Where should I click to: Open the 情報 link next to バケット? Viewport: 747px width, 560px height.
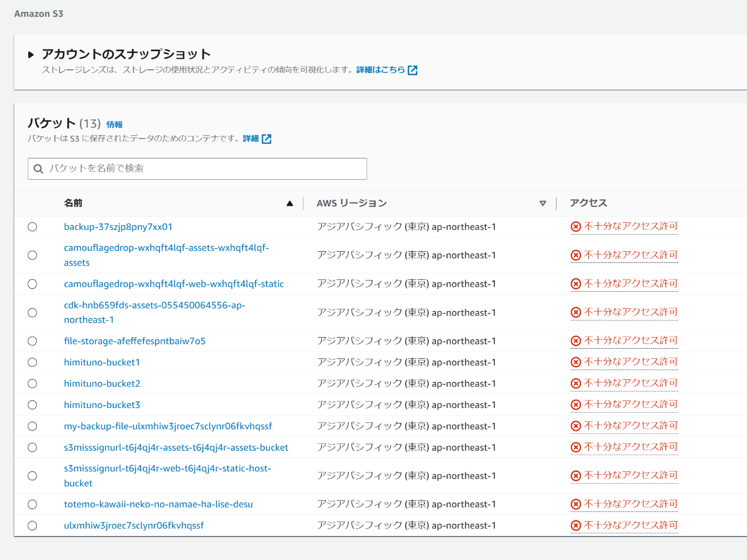(x=114, y=124)
